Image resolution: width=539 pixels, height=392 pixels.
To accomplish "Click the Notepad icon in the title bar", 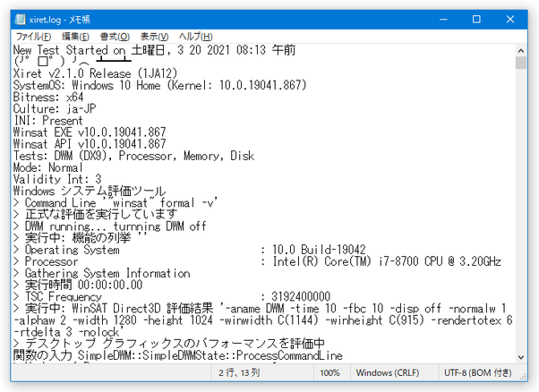I will [x=21, y=19].
